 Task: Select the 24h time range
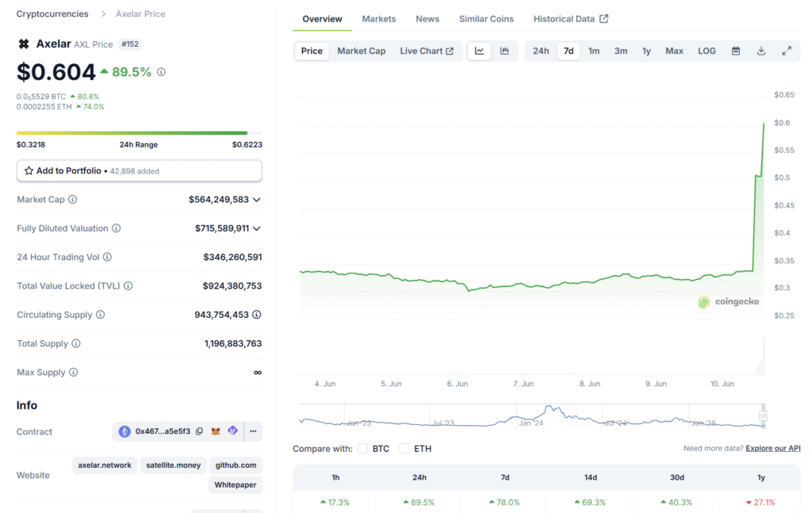[541, 51]
